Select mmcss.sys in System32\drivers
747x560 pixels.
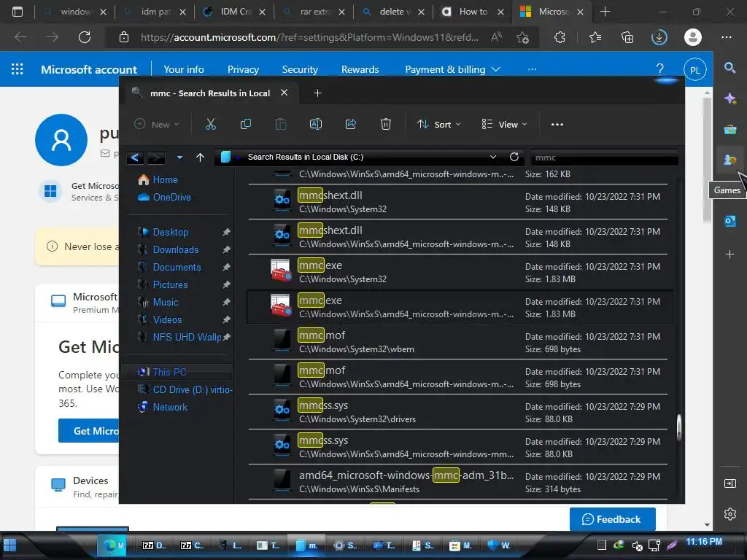point(458,412)
